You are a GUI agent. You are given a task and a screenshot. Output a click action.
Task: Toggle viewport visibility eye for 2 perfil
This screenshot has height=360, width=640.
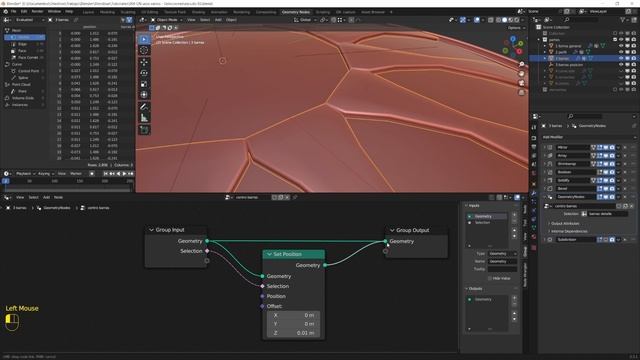621,52
